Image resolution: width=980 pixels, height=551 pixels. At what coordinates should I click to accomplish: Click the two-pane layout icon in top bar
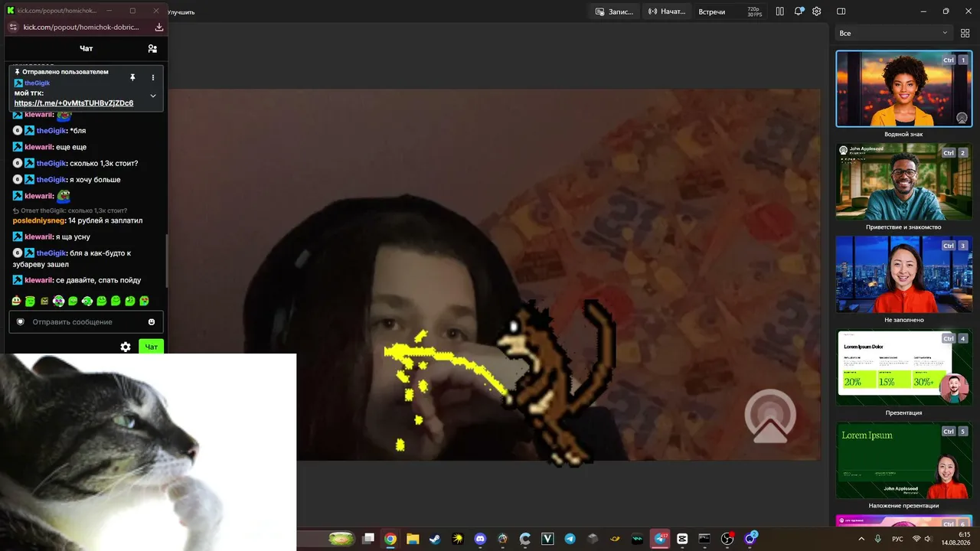pos(779,11)
